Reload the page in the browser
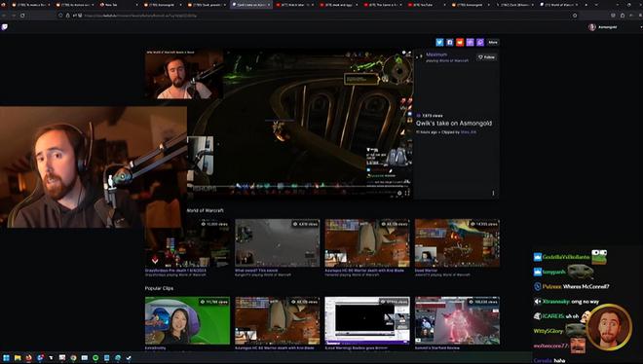Screen dimensions: 643x364 pyautogui.click(x=22, y=16)
